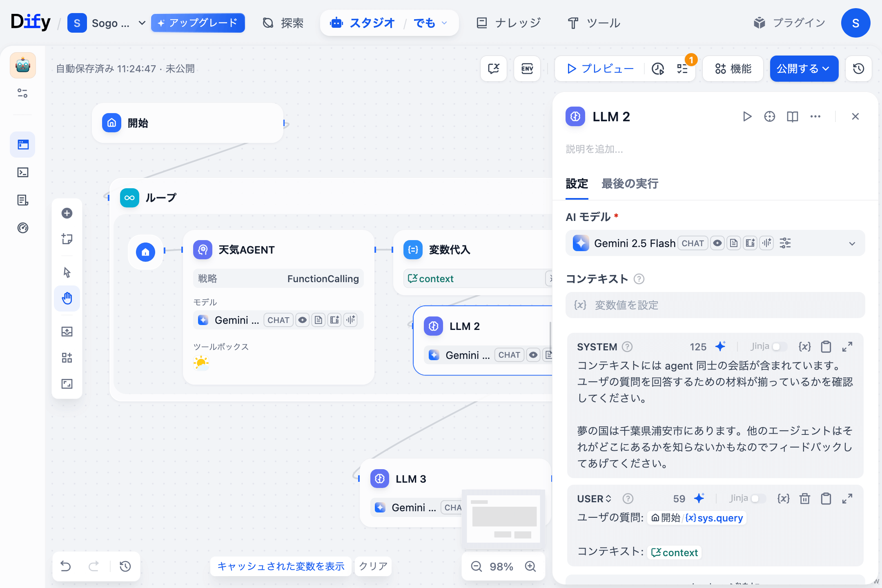Open the Gemini 2.5 Flash model dropdown
This screenshot has width=882, height=588.
(852, 243)
